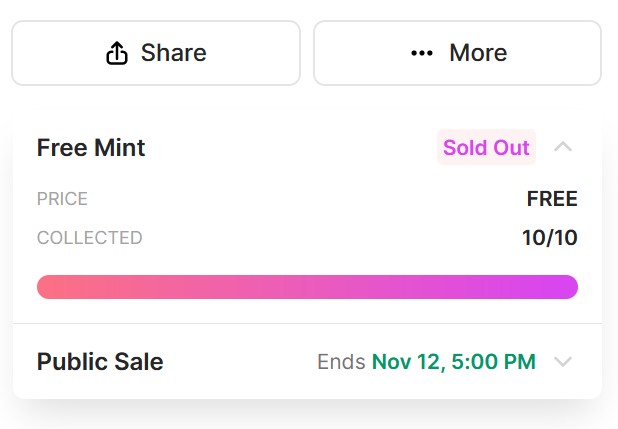Toggle the Public Sale row open

tap(307, 362)
